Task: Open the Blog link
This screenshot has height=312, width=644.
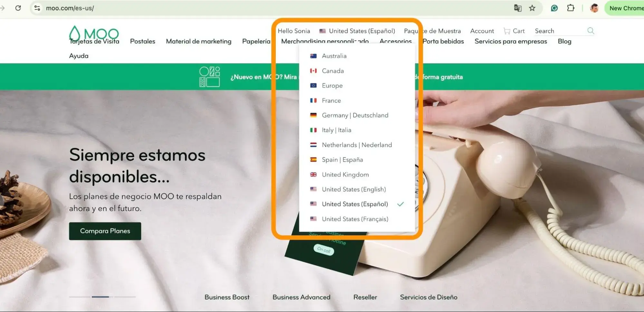Action: click(564, 41)
